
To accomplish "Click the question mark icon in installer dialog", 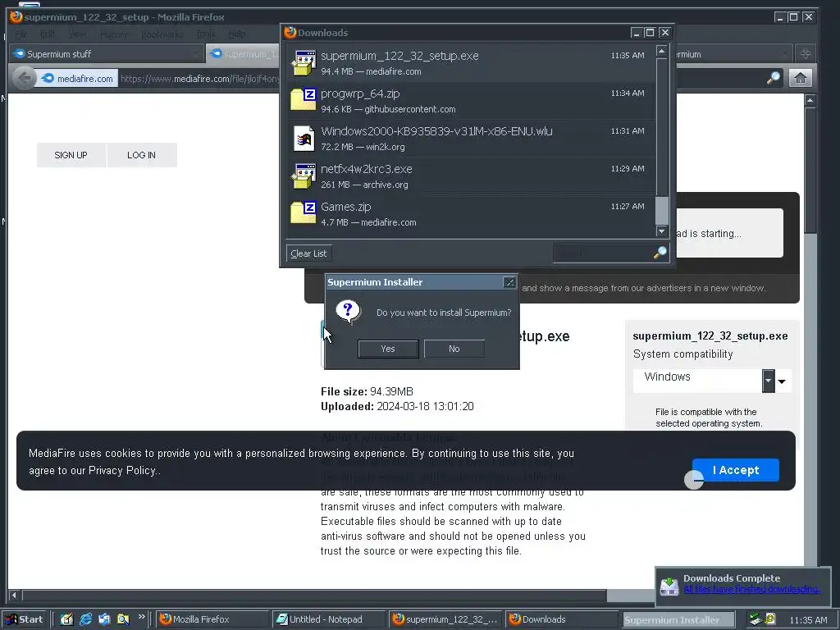I will click(348, 312).
